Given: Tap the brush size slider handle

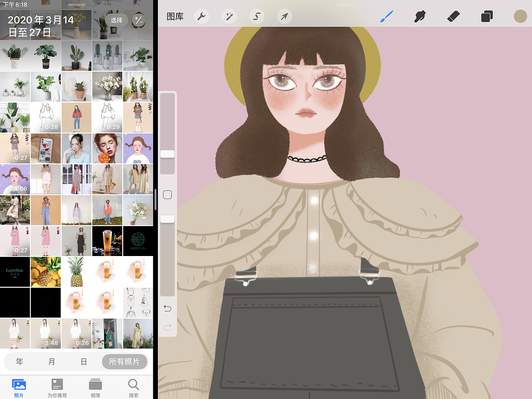Looking at the screenshot, I should (x=167, y=154).
